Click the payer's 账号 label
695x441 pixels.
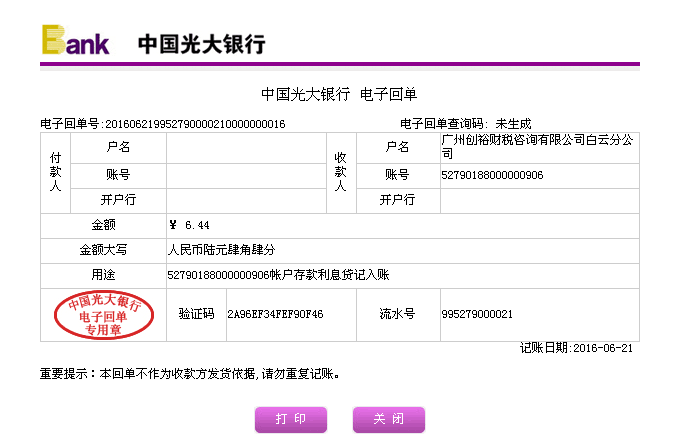(118, 175)
